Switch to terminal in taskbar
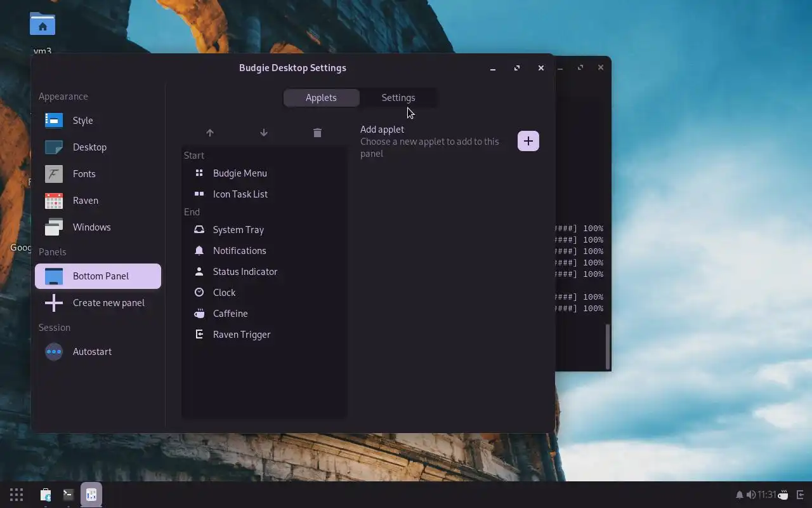This screenshot has height=508, width=812. coord(69,495)
